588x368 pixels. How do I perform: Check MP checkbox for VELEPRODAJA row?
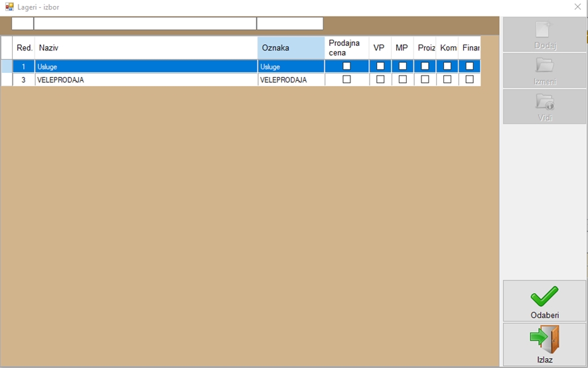(403, 80)
